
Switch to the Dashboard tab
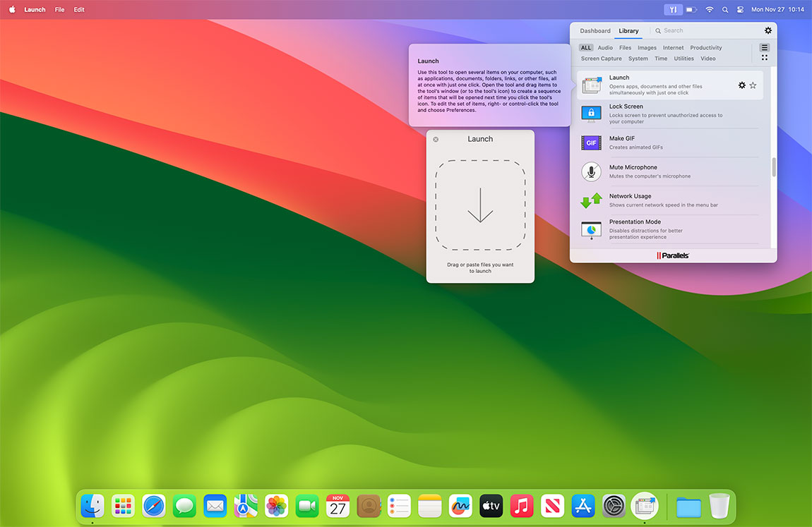595,31
